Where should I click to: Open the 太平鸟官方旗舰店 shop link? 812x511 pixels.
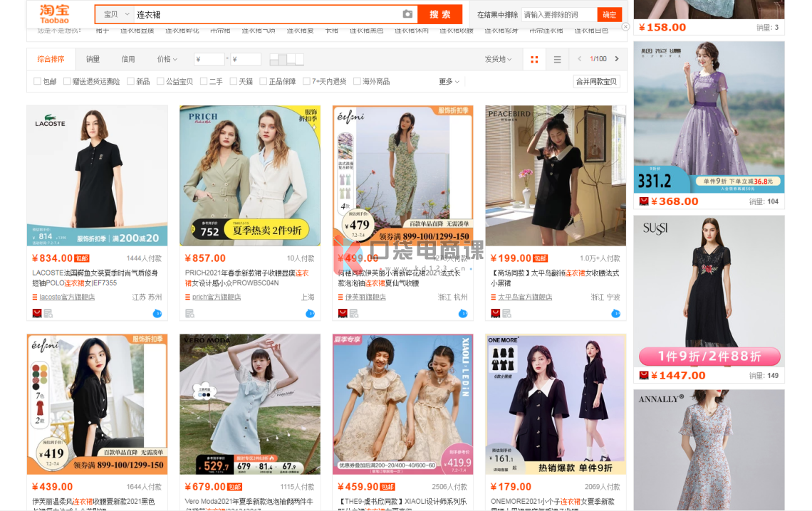(525, 297)
